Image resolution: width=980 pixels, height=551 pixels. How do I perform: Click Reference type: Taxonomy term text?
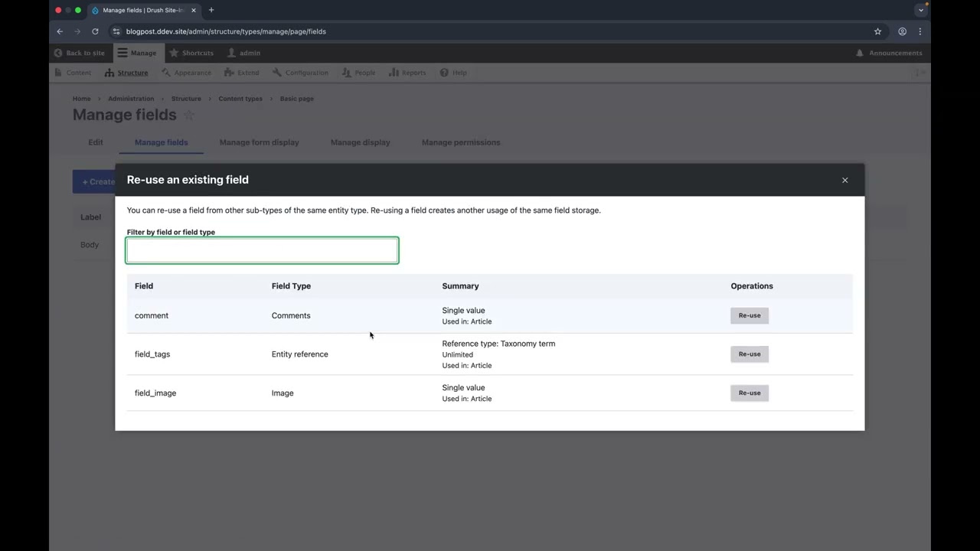(498, 344)
